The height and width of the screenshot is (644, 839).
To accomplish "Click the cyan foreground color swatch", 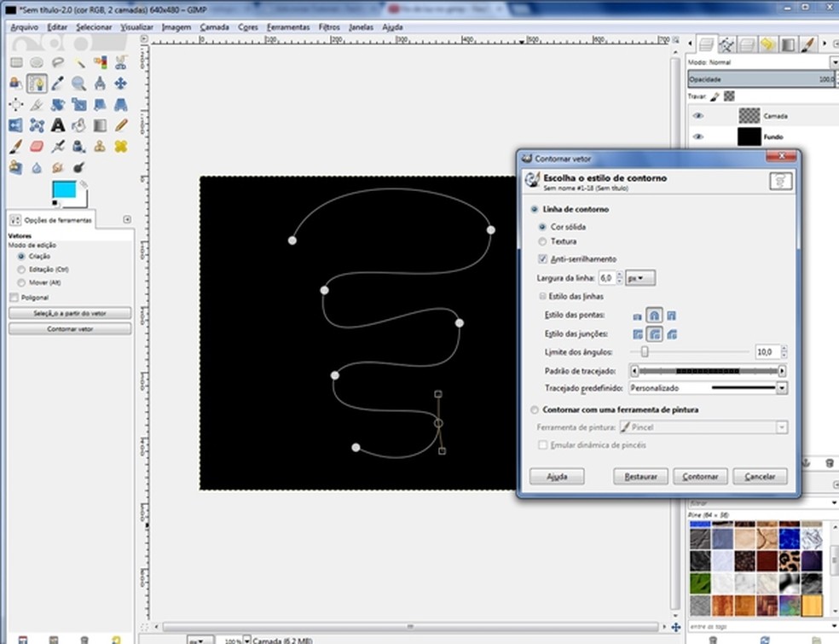I will point(63,190).
